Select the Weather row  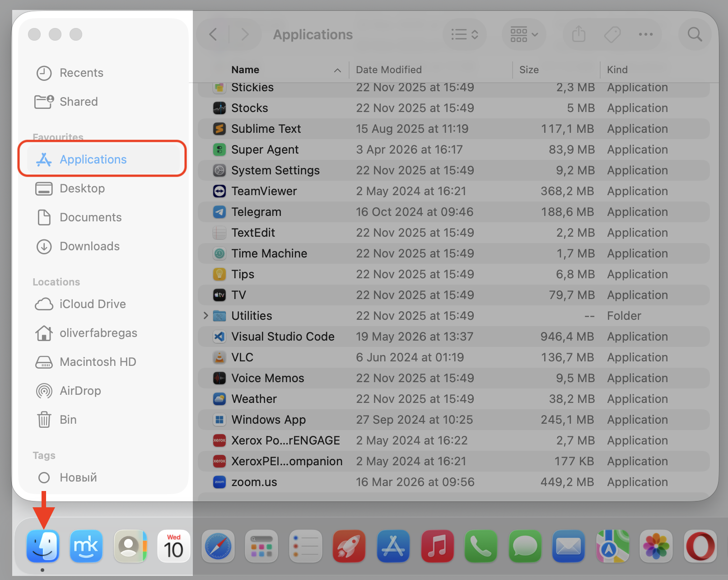tap(454, 399)
